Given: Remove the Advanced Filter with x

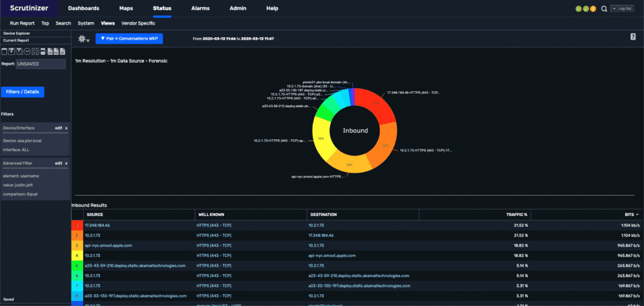Looking at the screenshot, I should pos(66,163).
